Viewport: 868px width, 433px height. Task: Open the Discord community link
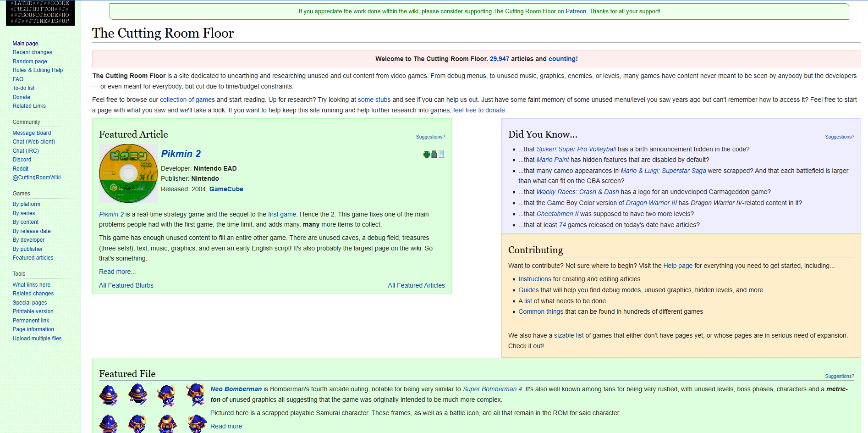[22, 160]
